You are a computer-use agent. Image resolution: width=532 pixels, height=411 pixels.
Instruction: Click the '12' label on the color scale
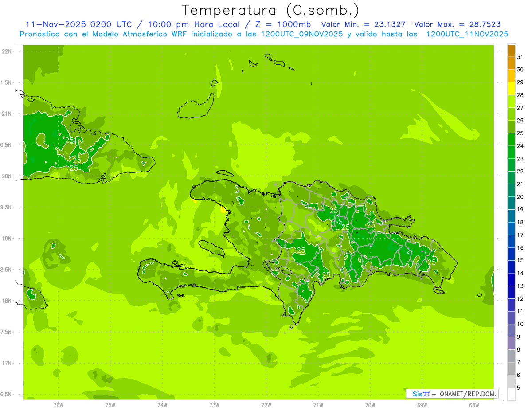coord(520,299)
